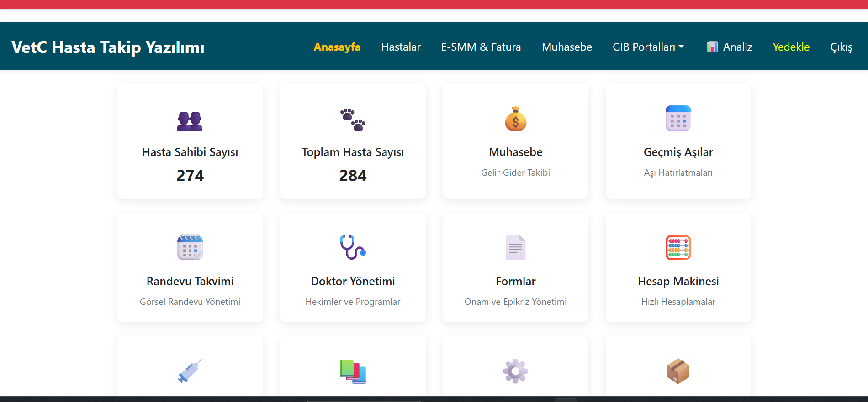Click the abacus Hesap Makinesi icon
868x402 pixels.
click(678, 247)
